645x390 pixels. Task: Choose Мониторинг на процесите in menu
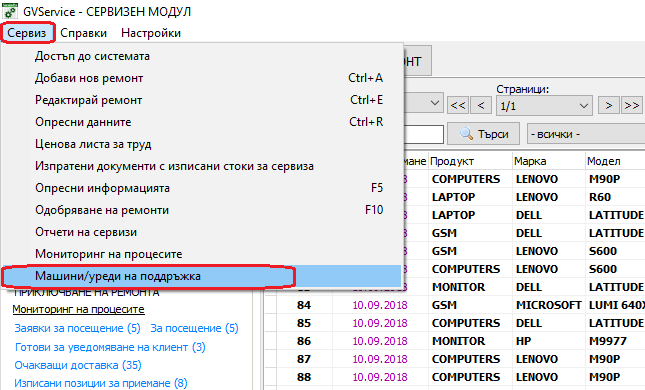click(x=202, y=254)
